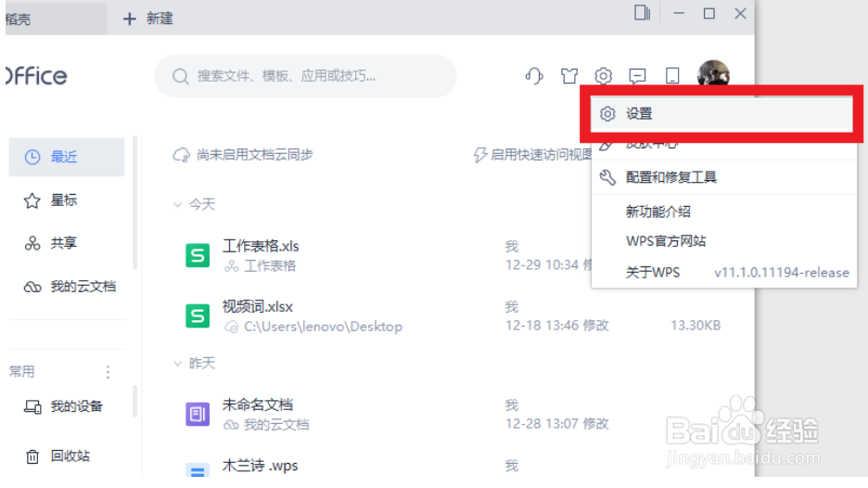Open file 视频词.xlsx
Image resolution: width=868 pixels, height=488 pixels.
(x=258, y=306)
